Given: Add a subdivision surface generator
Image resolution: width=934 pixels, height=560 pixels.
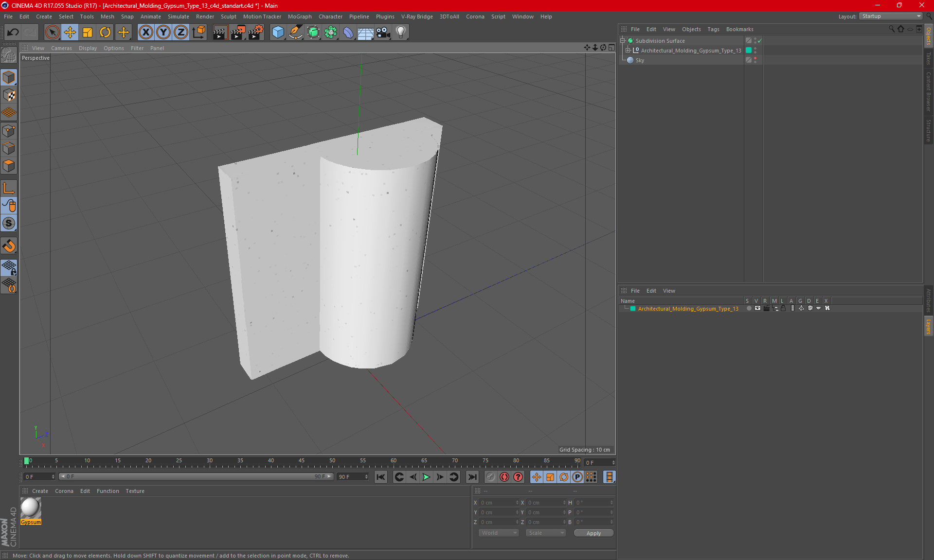Looking at the screenshot, I should coord(313,33).
